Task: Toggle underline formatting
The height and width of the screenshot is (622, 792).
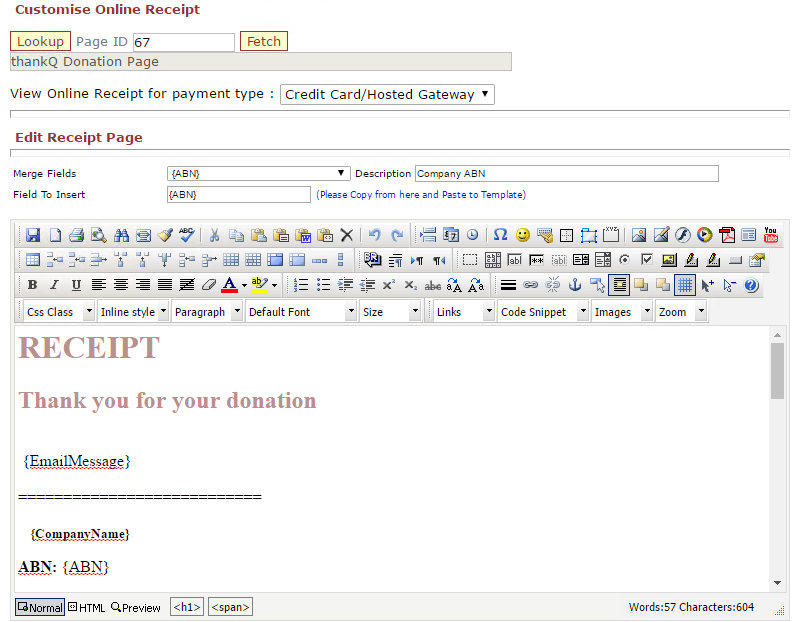Action: click(77, 285)
